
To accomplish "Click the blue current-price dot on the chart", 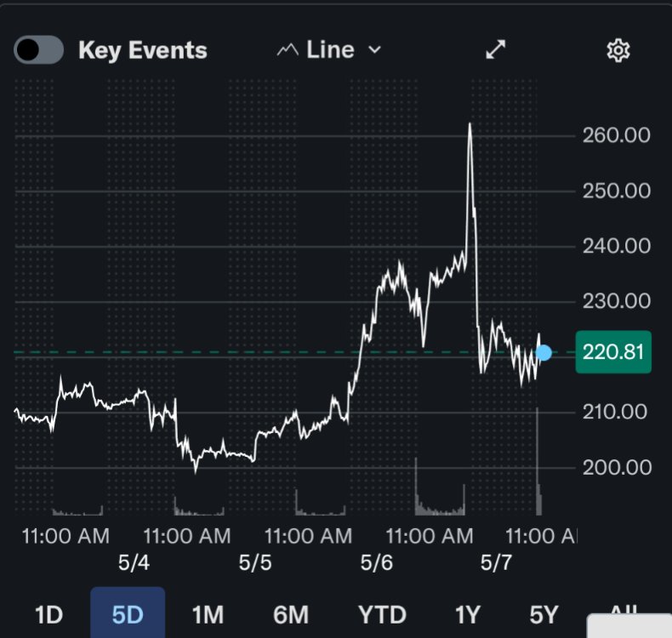I will [x=544, y=353].
